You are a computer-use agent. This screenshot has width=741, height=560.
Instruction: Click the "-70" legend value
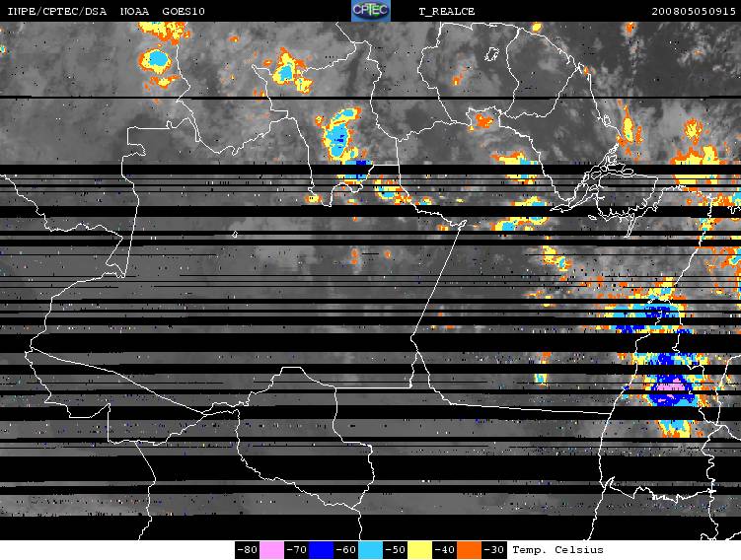296,549
